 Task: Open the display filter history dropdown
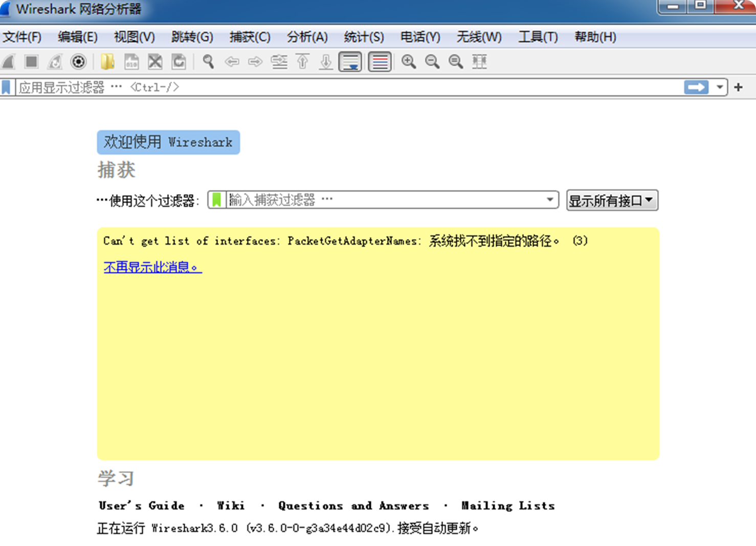point(720,87)
